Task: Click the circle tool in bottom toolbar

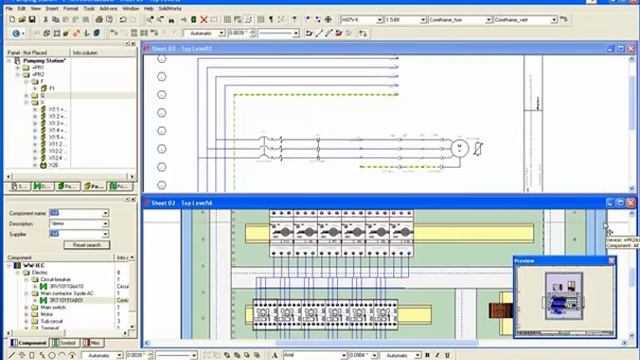Action: [52, 356]
